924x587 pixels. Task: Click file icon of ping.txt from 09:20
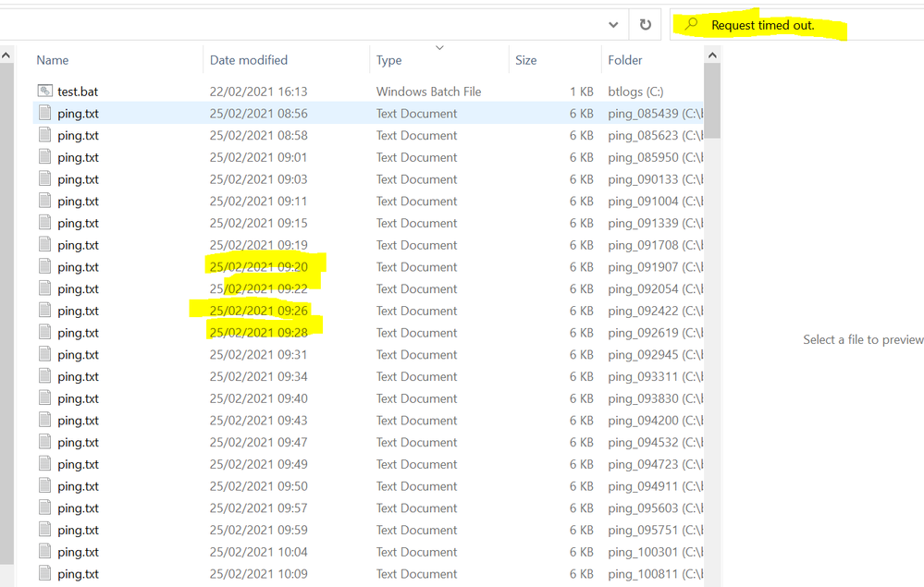tap(45, 267)
